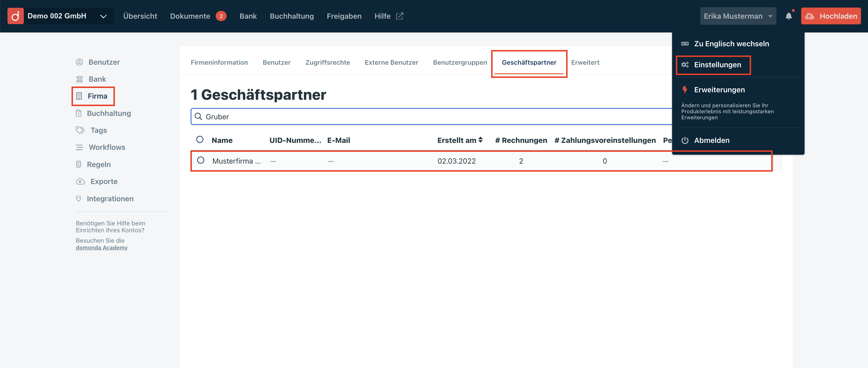The height and width of the screenshot is (368, 868).
Task: Sort by Erstellt am arrows
Action: coord(481,140)
